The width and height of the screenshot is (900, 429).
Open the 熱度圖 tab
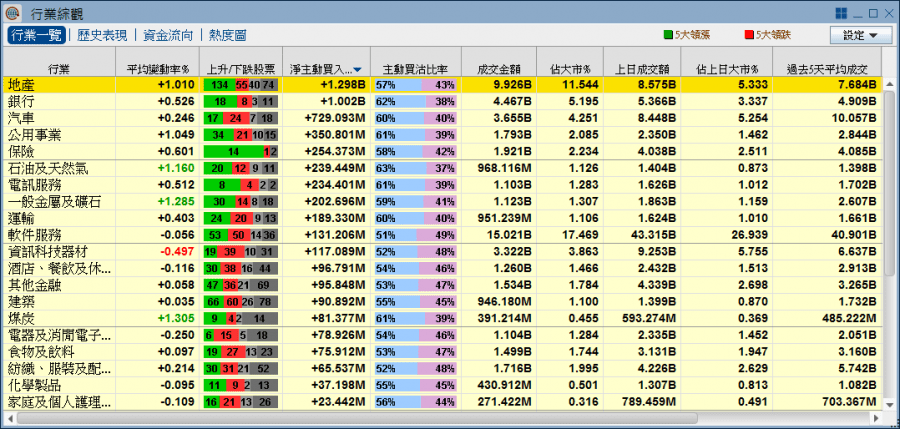click(227, 34)
